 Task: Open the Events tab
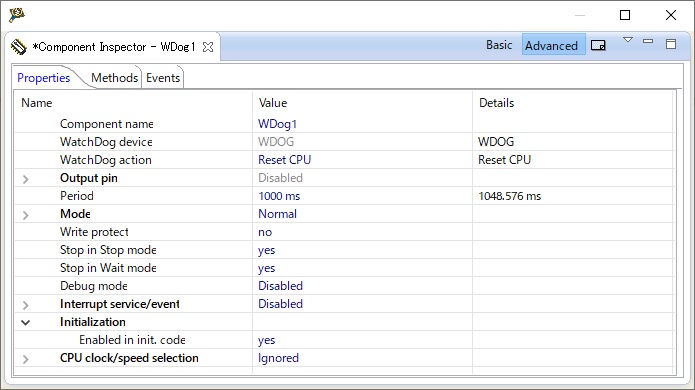click(x=163, y=78)
